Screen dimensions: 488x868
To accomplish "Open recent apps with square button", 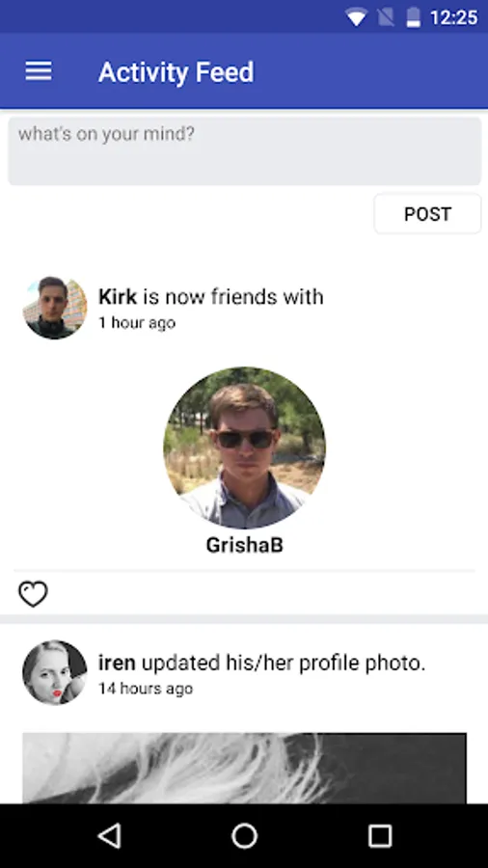I will point(380,836).
